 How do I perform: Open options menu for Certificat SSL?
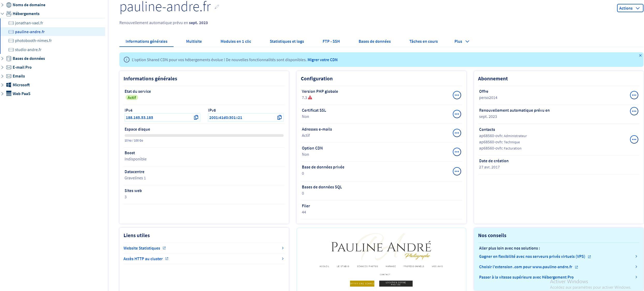(456, 114)
